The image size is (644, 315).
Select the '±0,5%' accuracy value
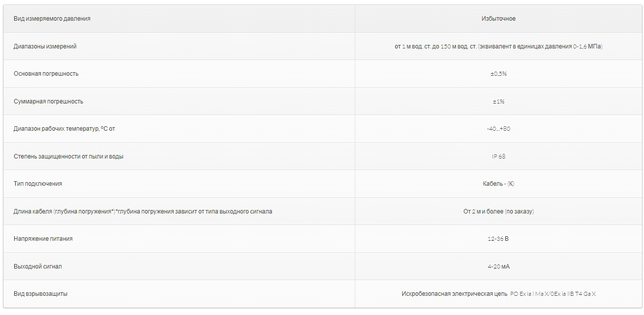tap(498, 74)
